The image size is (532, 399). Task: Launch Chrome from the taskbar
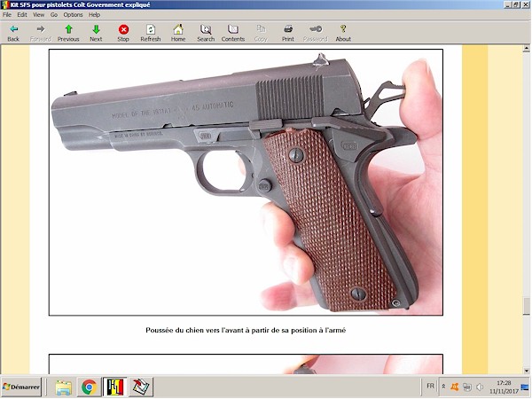(90, 387)
